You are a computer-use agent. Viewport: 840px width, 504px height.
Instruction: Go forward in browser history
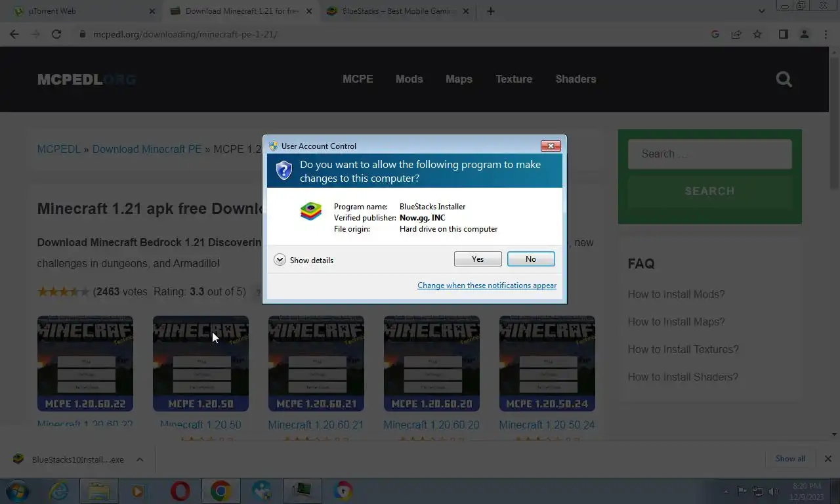pyautogui.click(x=35, y=34)
